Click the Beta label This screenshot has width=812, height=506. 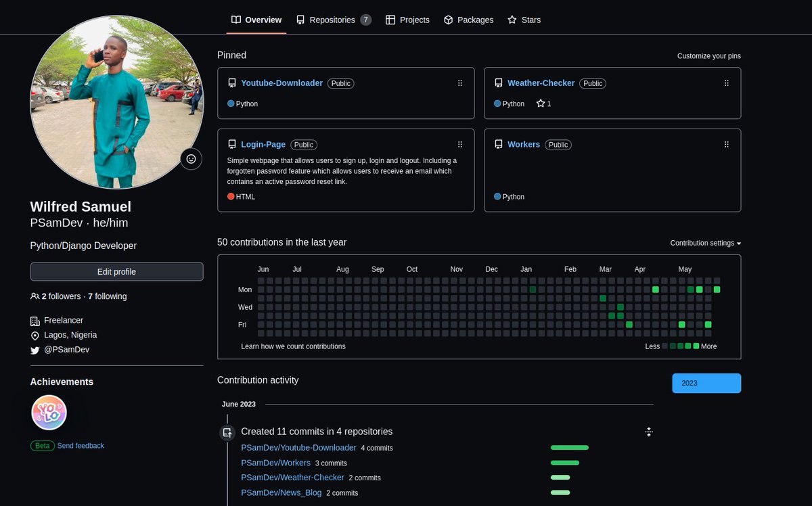(x=42, y=446)
